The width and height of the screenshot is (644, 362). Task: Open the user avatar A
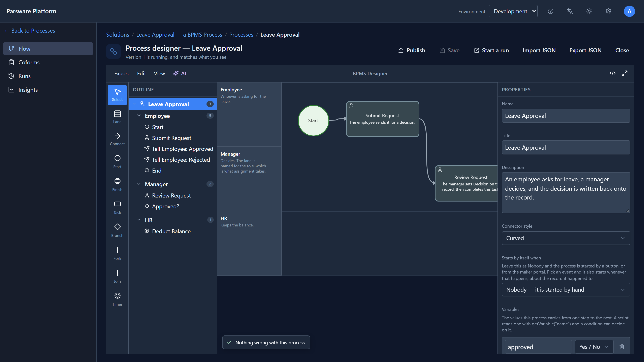point(629,11)
